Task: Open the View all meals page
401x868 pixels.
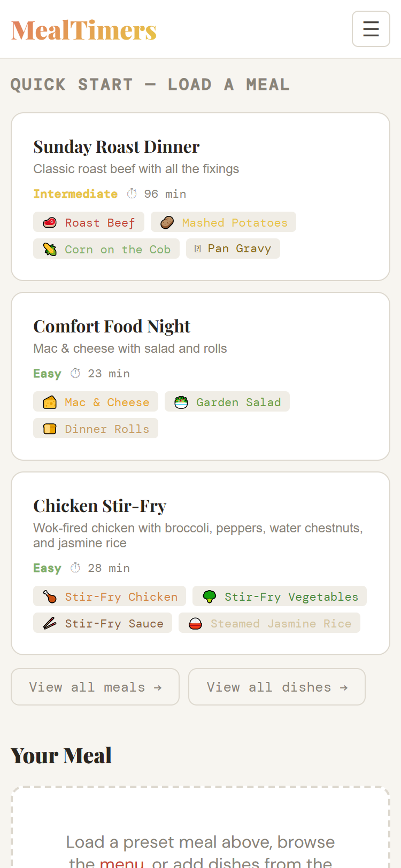Action: click(95, 686)
